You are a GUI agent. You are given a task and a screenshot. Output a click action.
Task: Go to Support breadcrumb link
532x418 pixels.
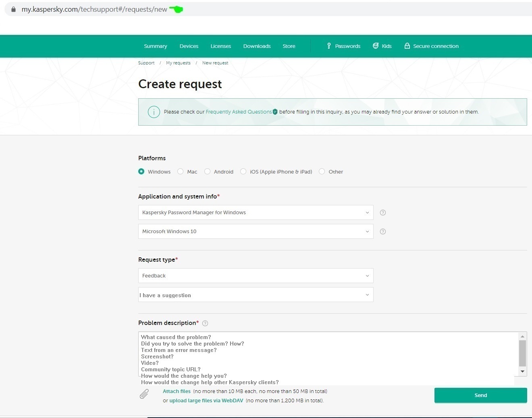pyautogui.click(x=146, y=63)
